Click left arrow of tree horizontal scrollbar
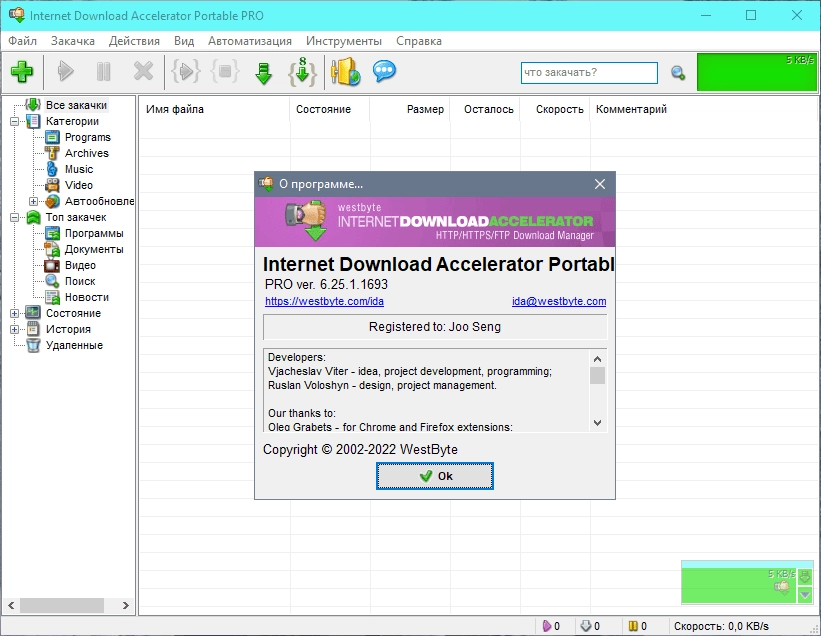This screenshot has width=821, height=636. coord(11,606)
